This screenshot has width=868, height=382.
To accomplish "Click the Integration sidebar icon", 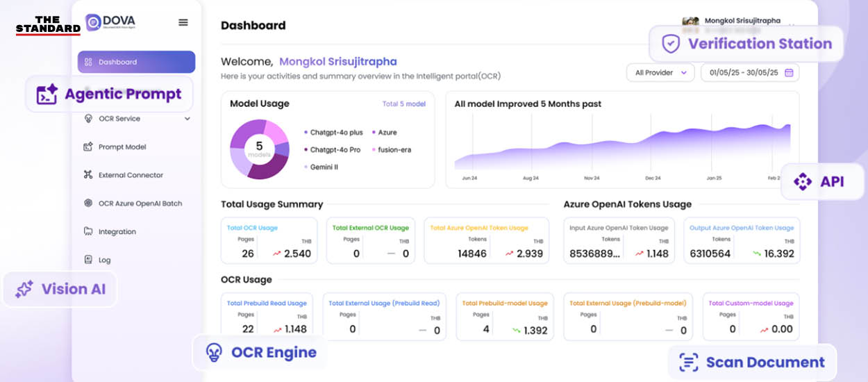I will point(88,231).
